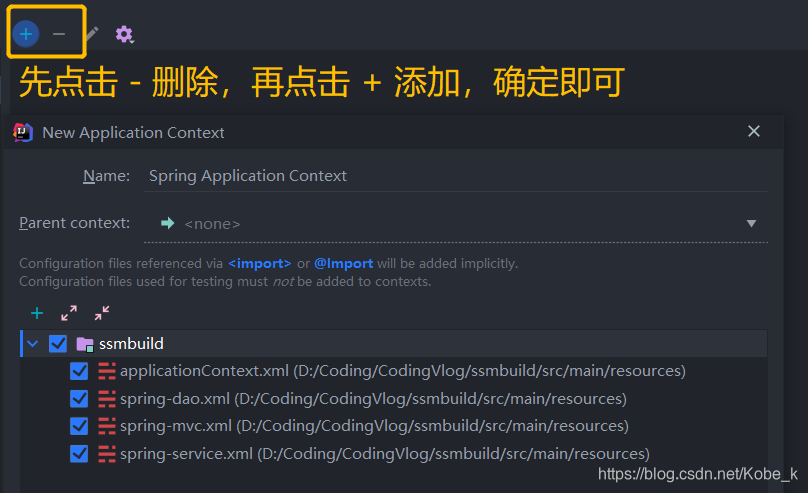Toggle the ssmbuild module checkbox

58,344
